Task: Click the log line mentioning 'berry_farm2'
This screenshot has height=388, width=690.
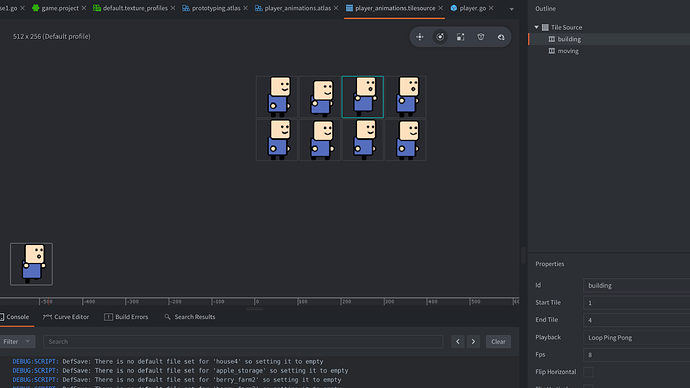Action: tap(176, 380)
